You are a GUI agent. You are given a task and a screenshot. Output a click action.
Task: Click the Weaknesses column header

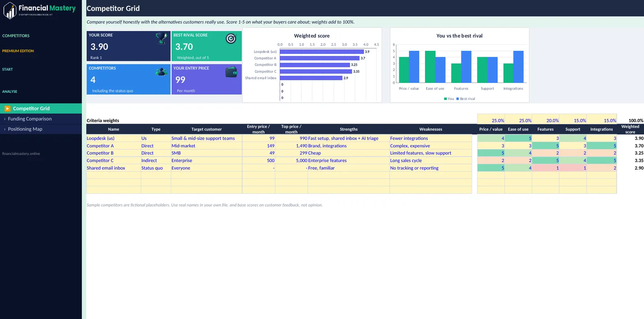tap(431, 129)
